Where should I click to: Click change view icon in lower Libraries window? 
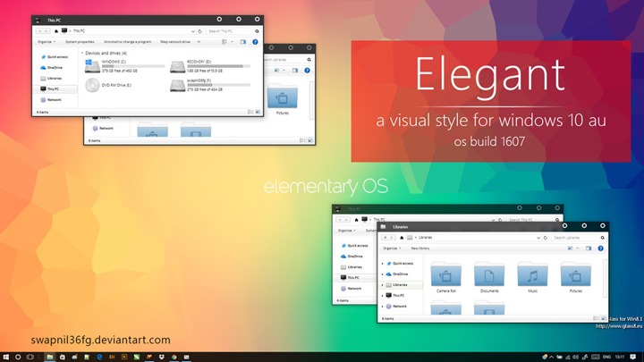click(570, 248)
